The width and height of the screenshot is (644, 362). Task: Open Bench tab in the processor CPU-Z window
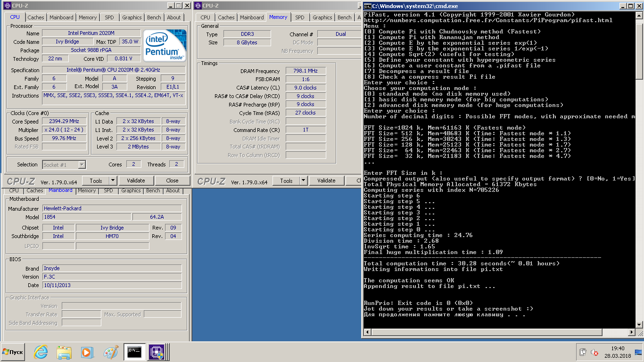click(154, 17)
